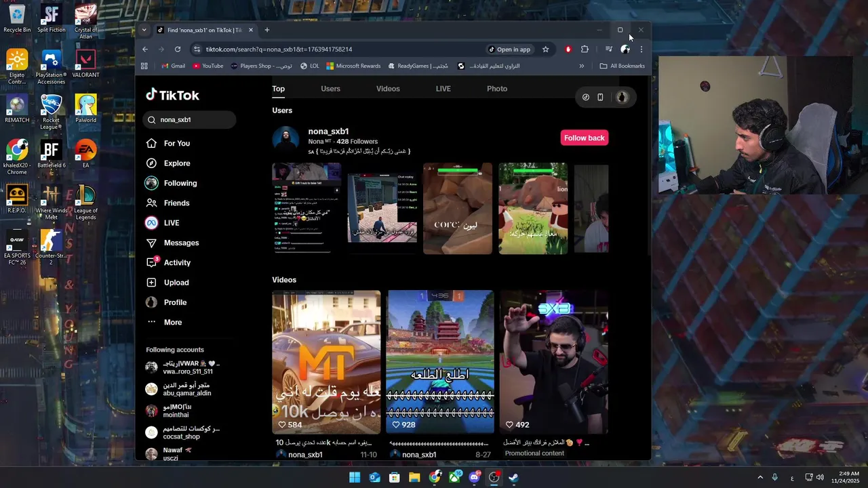Open Discord from the taskbar
Screen dimensions: 868x488
pyautogui.click(x=474, y=477)
